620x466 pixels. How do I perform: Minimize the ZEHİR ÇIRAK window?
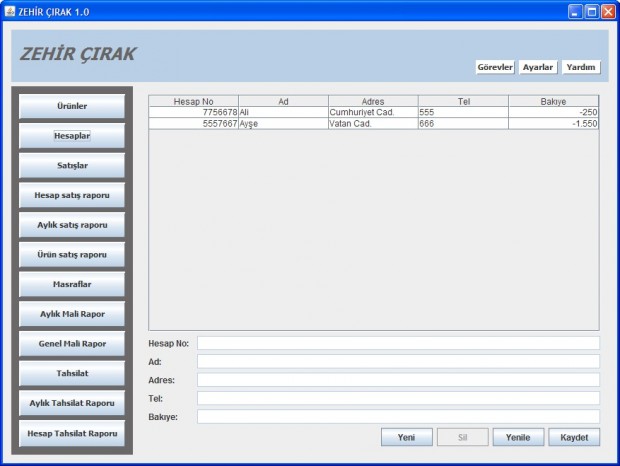coord(575,12)
